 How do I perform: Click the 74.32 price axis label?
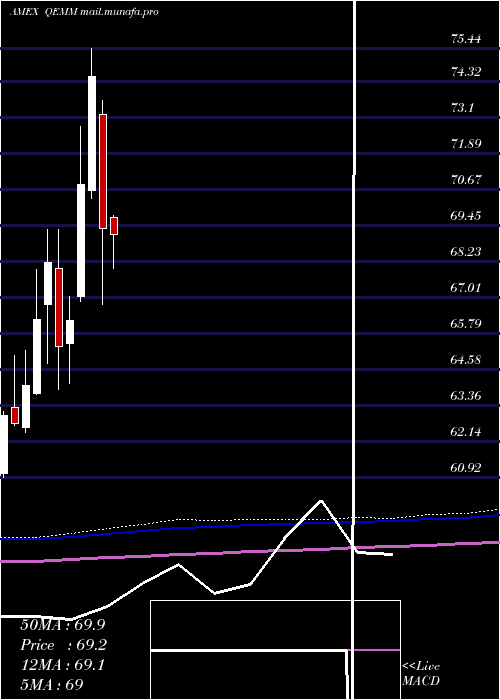pyautogui.click(x=466, y=71)
